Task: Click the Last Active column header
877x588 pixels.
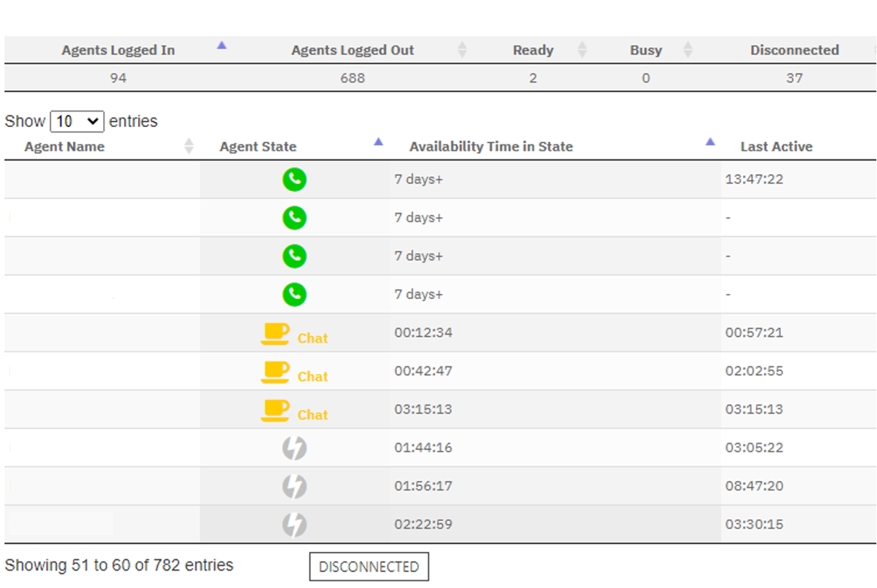Action: 776,146
